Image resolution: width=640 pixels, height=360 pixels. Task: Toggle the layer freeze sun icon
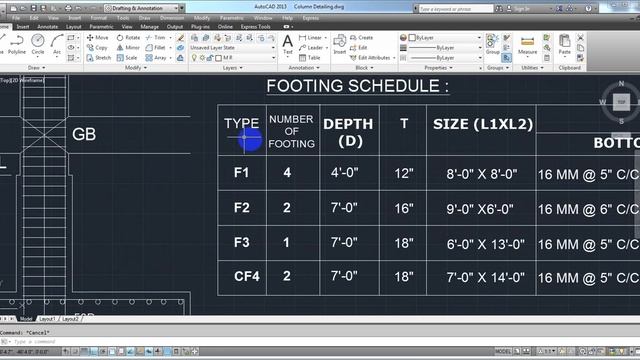pos(202,58)
